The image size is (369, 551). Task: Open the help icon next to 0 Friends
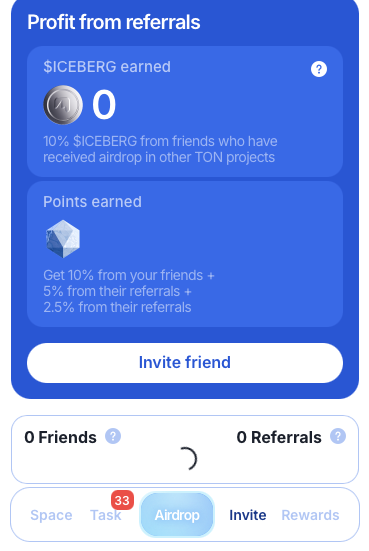[x=113, y=436]
